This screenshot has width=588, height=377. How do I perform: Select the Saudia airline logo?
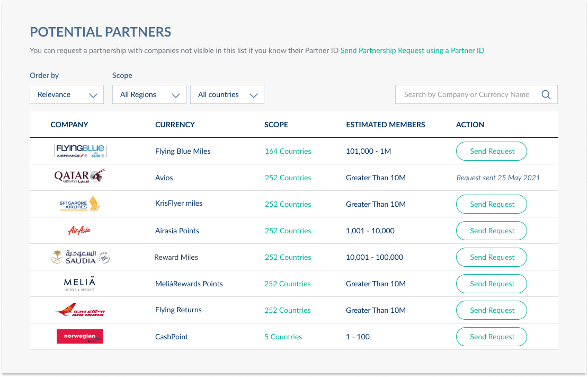pyautogui.click(x=79, y=257)
